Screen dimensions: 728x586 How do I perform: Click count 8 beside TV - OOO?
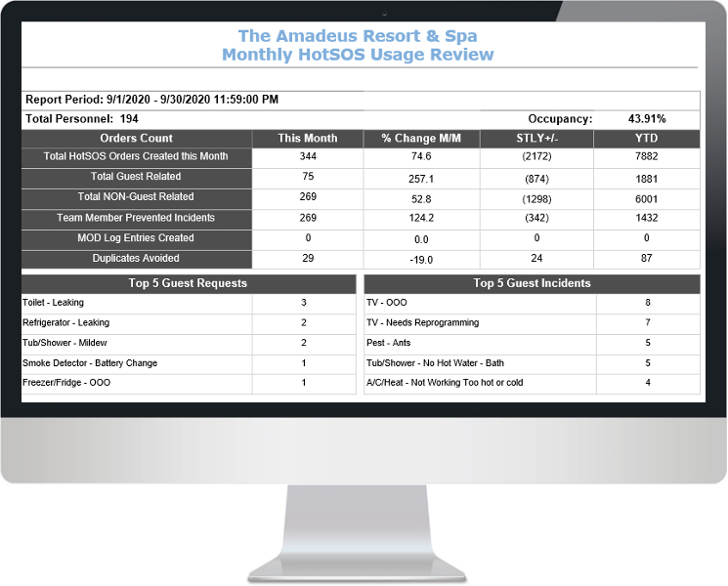pyautogui.click(x=648, y=303)
